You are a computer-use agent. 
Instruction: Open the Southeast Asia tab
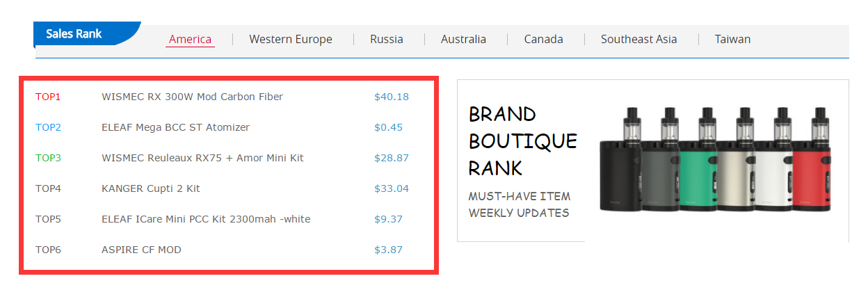tap(638, 40)
